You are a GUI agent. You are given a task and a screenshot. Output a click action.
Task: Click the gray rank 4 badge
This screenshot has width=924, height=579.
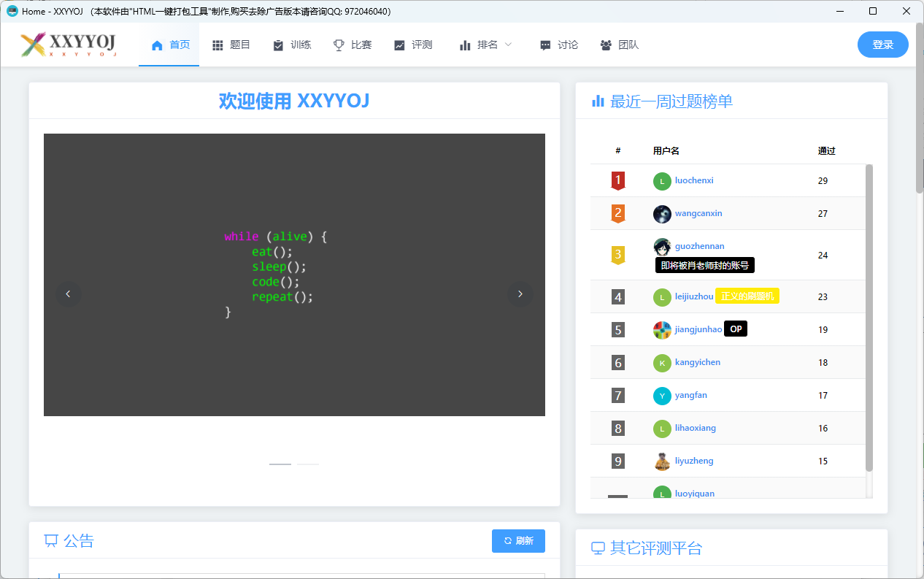[x=618, y=297]
